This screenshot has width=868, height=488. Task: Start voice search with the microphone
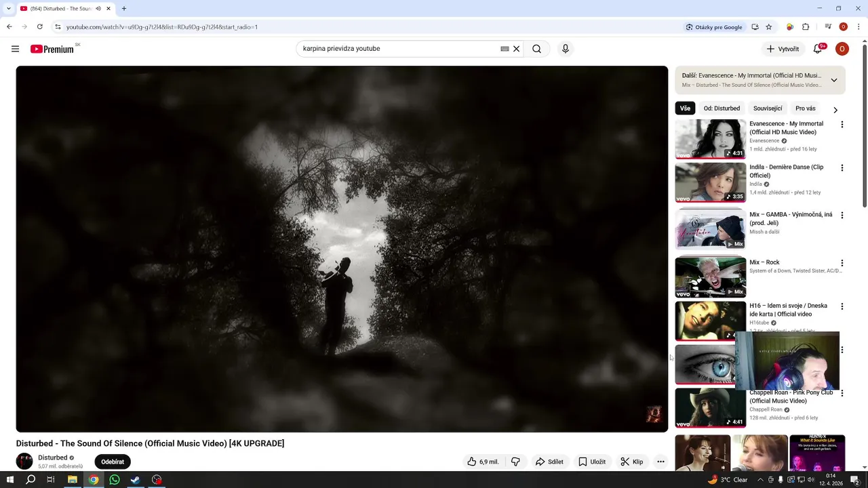coord(565,49)
